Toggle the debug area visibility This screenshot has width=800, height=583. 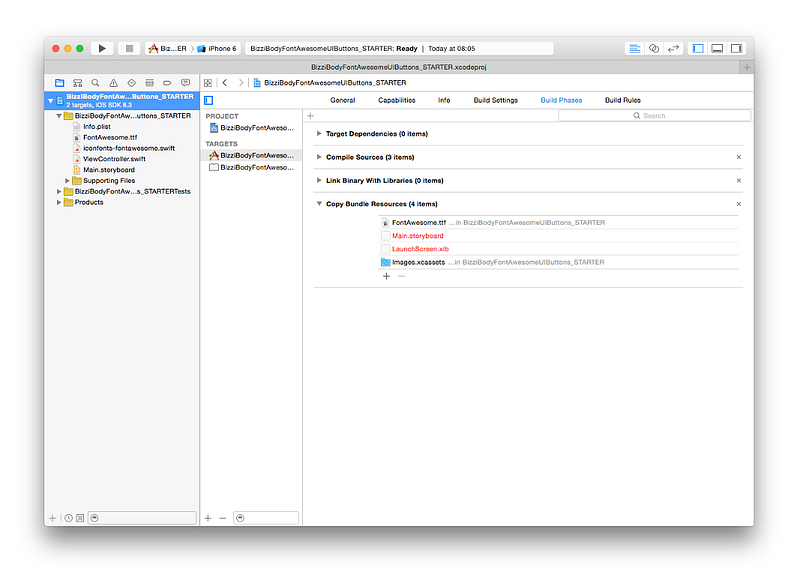coord(717,48)
